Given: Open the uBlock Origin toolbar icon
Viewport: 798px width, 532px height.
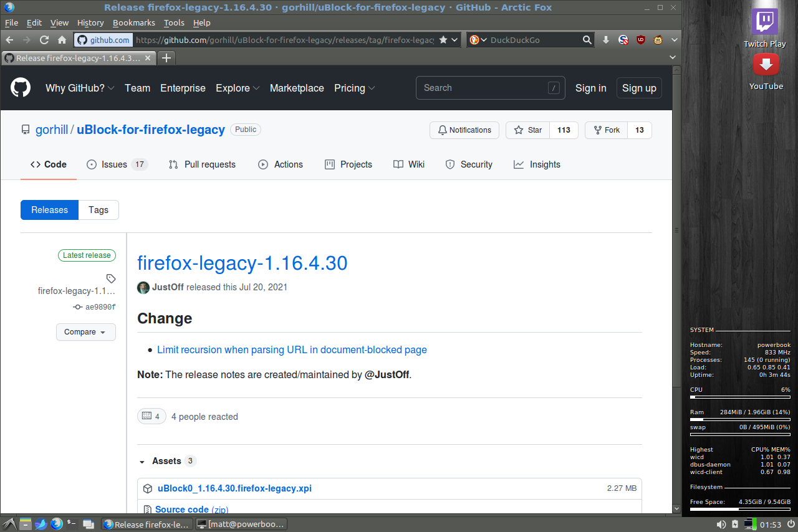Looking at the screenshot, I should pyautogui.click(x=640, y=40).
